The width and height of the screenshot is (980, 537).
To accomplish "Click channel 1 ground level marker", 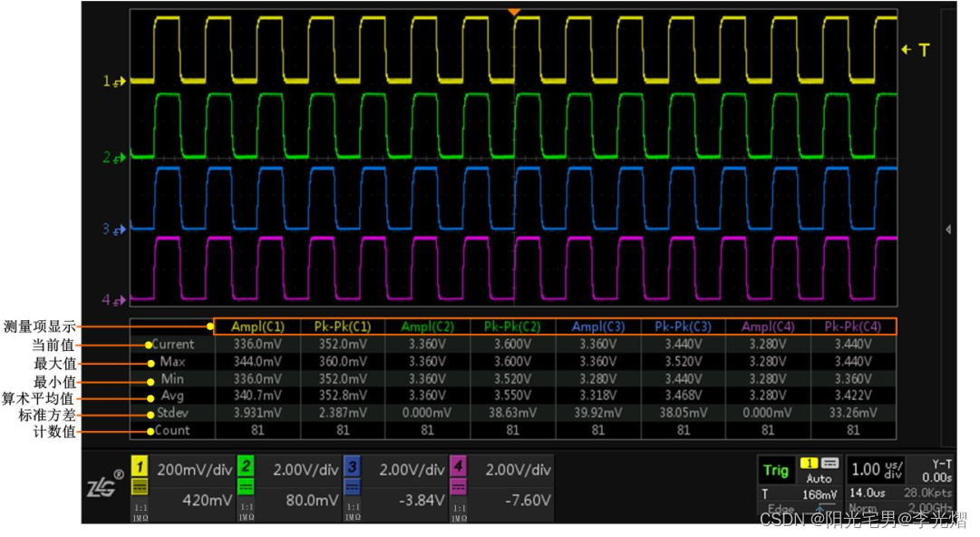I will (114, 81).
